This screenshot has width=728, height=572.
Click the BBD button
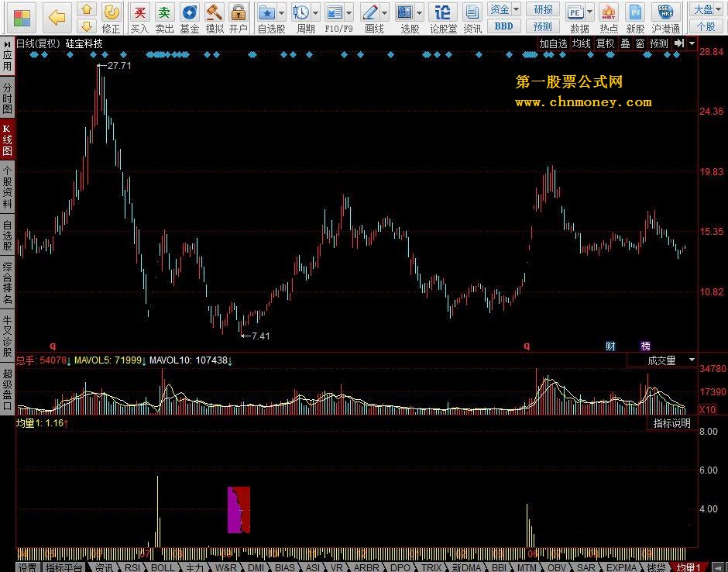click(x=503, y=26)
